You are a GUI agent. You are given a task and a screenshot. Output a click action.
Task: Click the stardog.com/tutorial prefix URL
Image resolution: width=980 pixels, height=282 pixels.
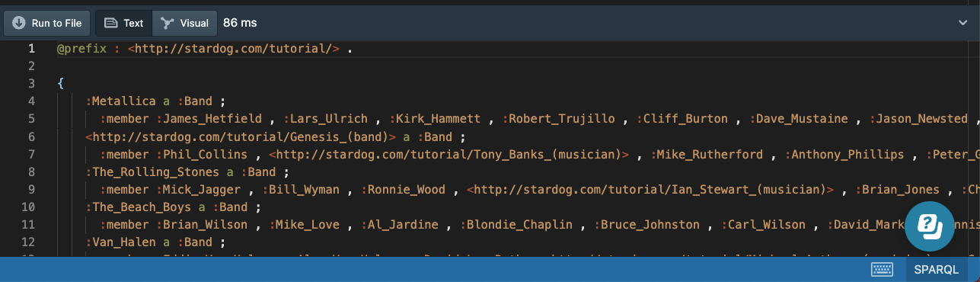coord(234,49)
